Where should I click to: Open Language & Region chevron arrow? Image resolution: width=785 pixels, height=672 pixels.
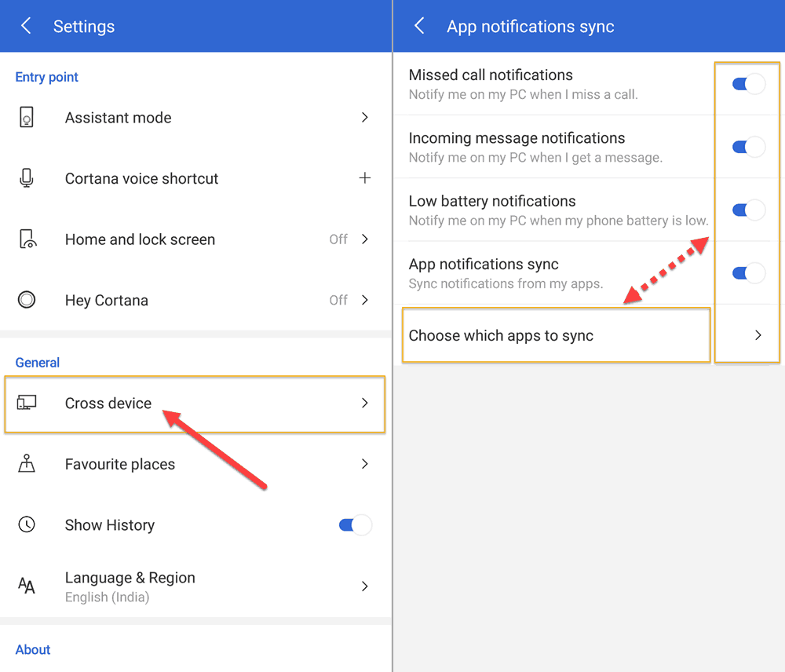click(365, 586)
